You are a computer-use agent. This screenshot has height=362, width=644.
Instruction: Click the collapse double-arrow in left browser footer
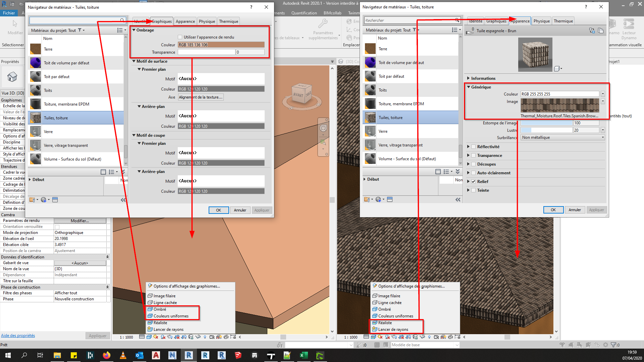pyautogui.click(x=123, y=200)
